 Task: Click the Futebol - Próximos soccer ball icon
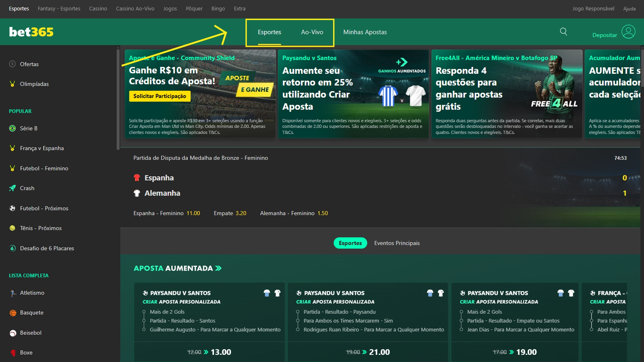pos(12,208)
